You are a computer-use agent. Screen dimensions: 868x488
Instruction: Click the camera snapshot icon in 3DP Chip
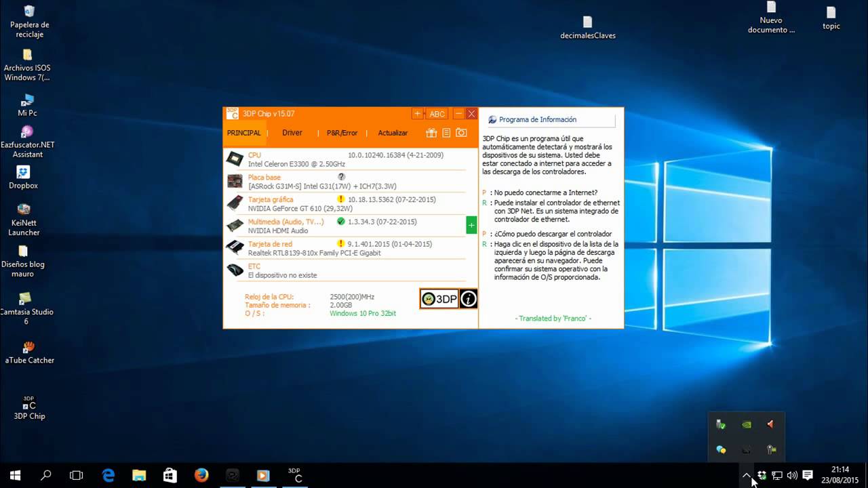[461, 133]
